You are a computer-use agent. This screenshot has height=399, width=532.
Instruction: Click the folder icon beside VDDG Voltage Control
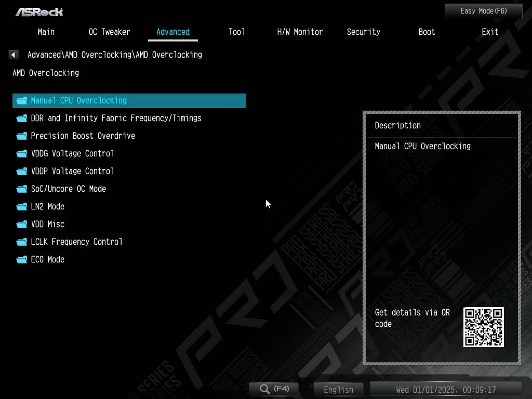(21, 154)
